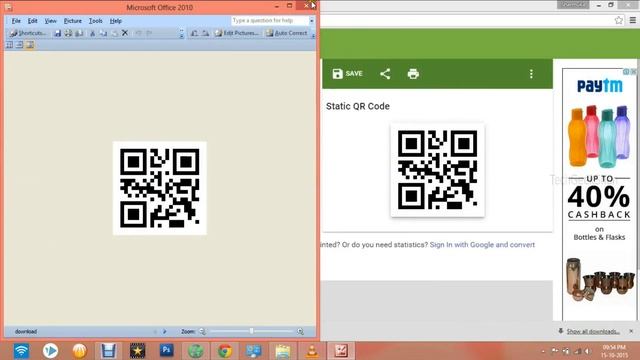Bookmark page with the star icon in Chrome
This screenshot has height=360, width=640.
[x=619, y=20]
